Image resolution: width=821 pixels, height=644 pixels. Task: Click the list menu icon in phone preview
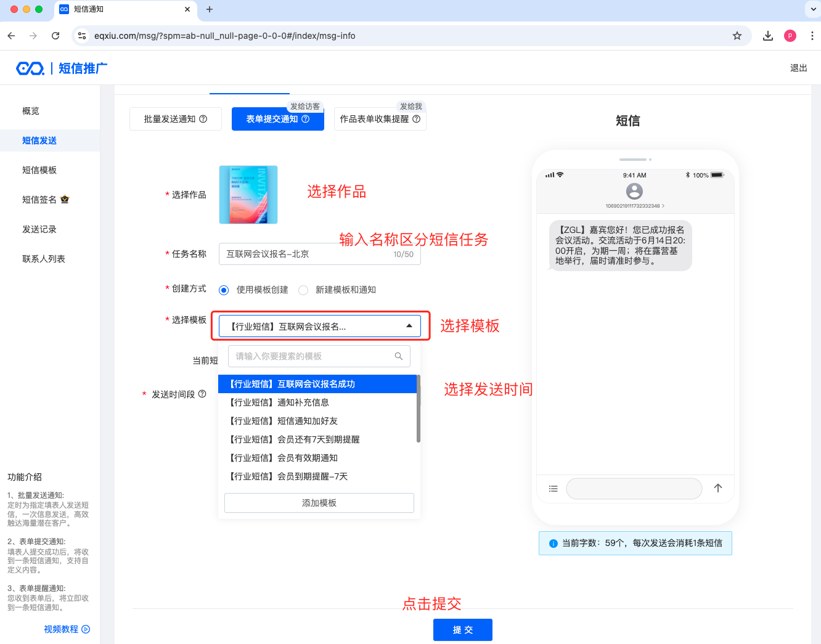pos(553,489)
